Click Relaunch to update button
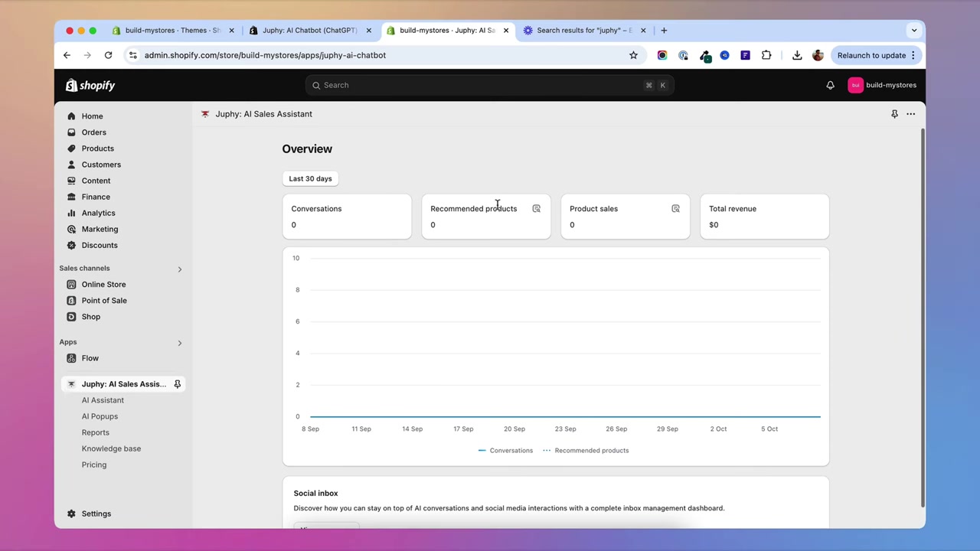 [876, 55]
